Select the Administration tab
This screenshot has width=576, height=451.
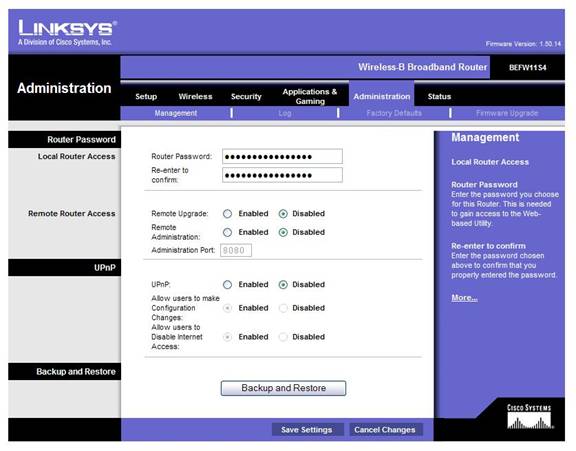click(x=382, y=97)
